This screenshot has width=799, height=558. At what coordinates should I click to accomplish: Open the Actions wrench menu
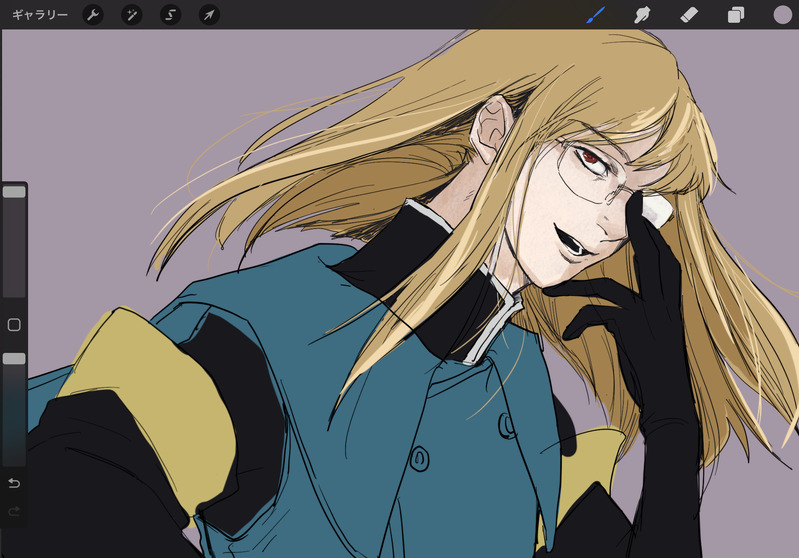93,15
